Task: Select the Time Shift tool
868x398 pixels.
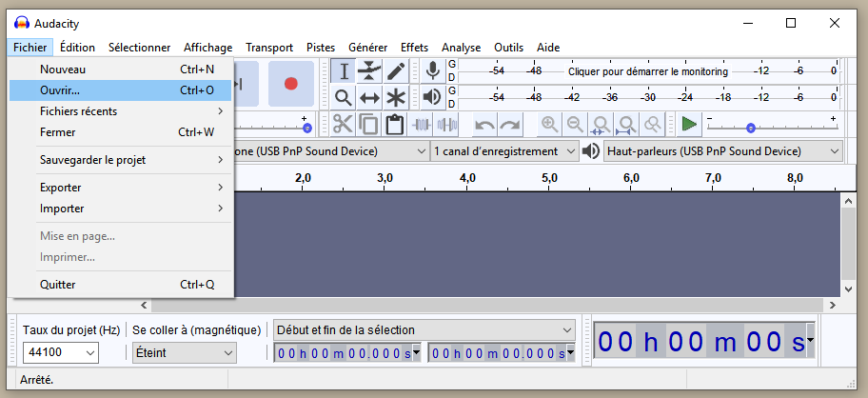Action: 369,98
